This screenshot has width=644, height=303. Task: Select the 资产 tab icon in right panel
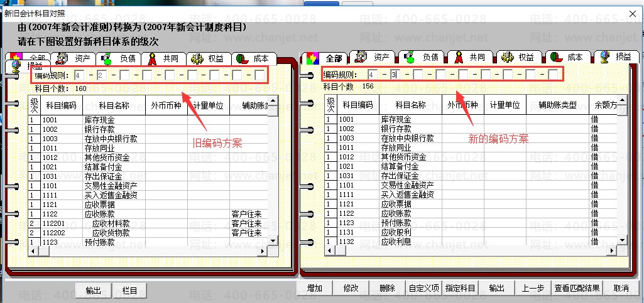[361, 58]
